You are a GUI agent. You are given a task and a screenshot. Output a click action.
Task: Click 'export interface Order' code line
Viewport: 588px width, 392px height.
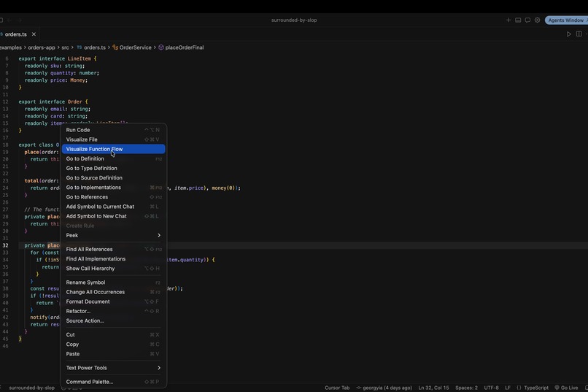[53, 102]
